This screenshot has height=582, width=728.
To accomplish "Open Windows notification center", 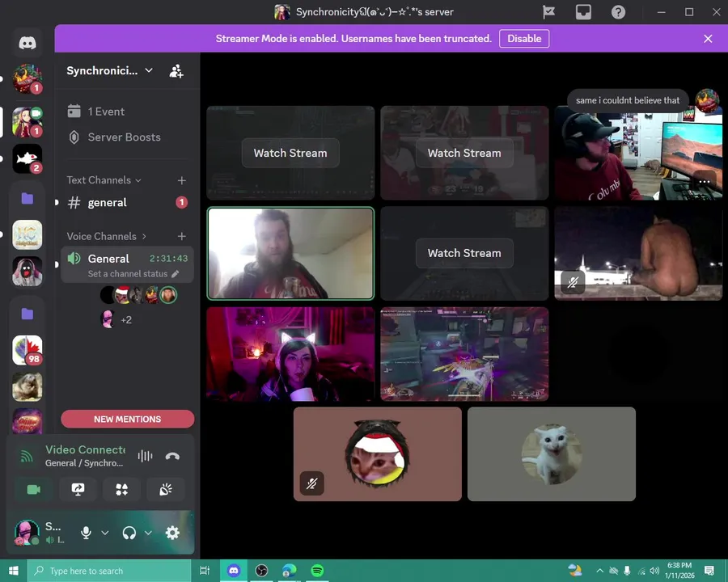I will coord(709,571).
